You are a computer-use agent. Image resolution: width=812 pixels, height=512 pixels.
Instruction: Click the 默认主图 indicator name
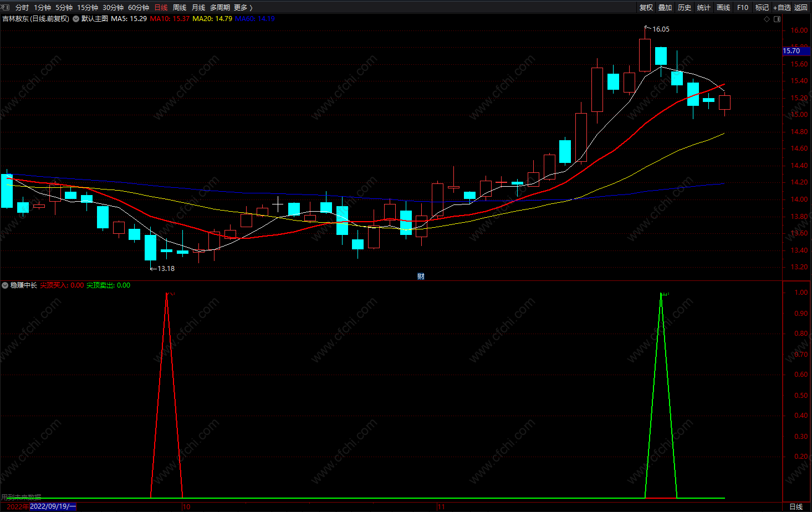(x=95, y=19)
